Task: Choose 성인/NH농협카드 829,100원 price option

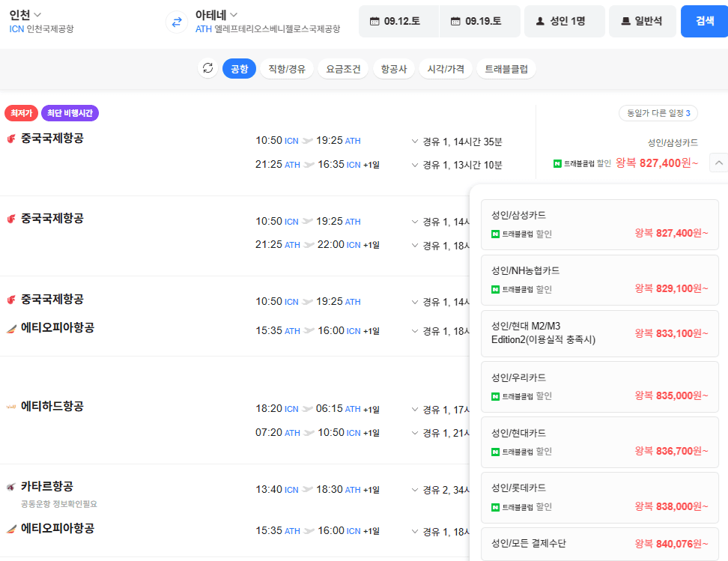Action: point(600,280)
